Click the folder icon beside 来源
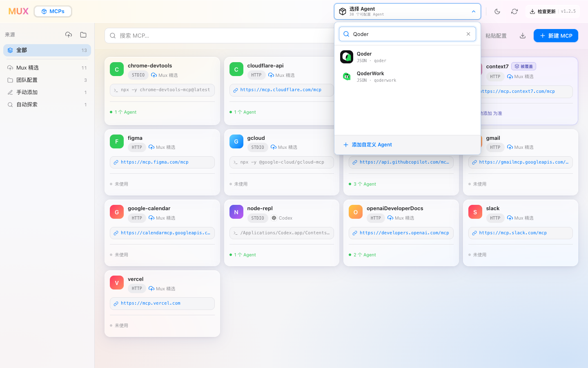Image resolution: width=588 pixels, height=368 pixels. point(83,35)
